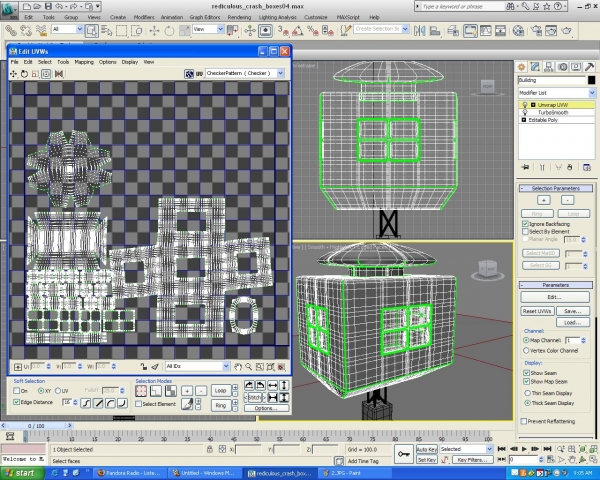Screen dimensions: 600x480
Task: Switch to the Utilities command panel
Action: coord(589,67)
